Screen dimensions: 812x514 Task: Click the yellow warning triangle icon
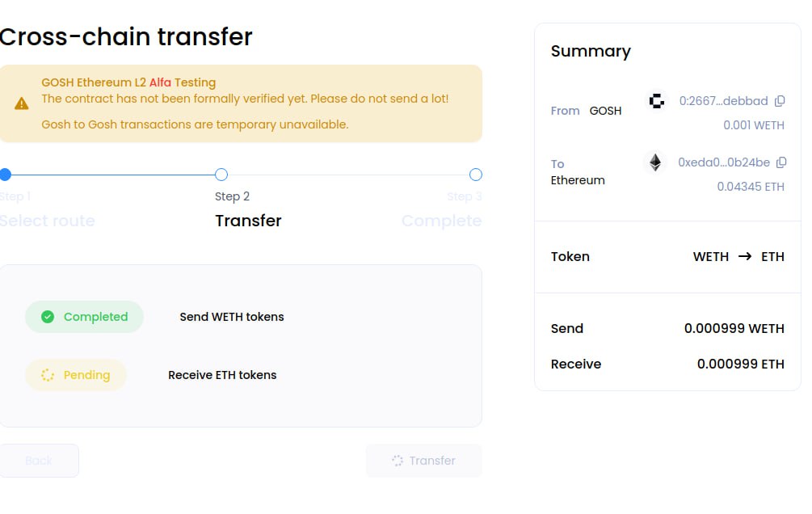22,103
